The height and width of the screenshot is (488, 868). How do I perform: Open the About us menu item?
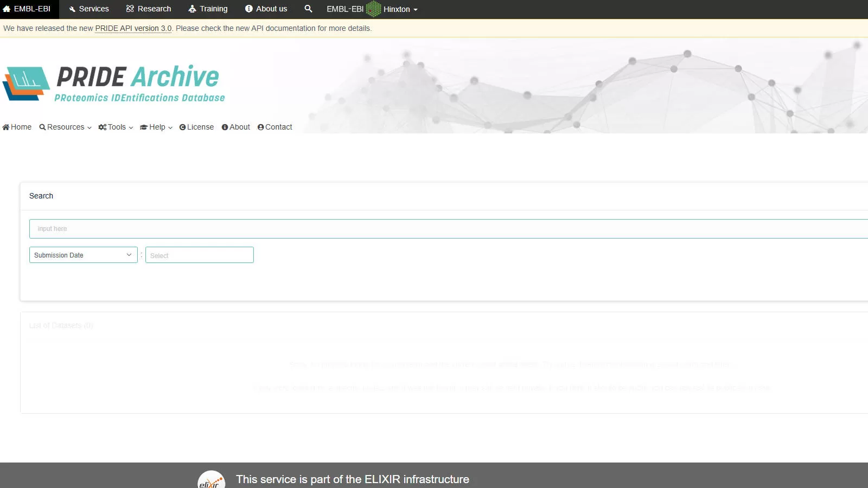point(266,9)
